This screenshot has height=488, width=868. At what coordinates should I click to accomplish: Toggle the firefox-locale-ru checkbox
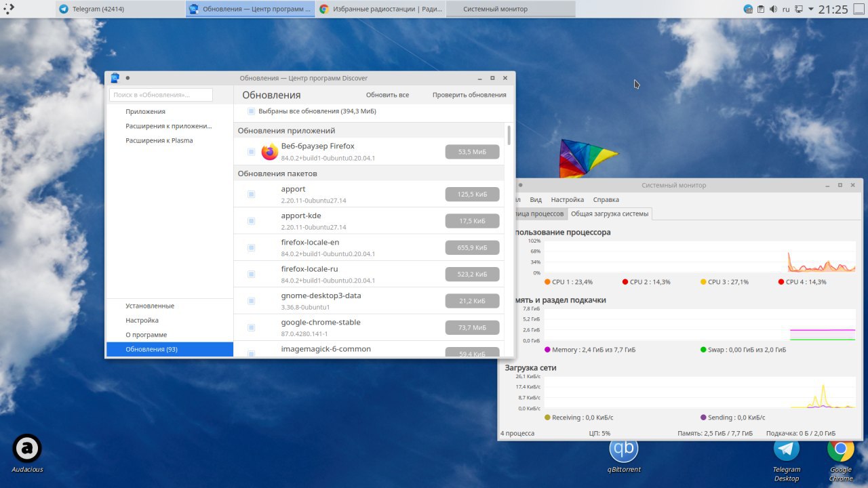coord(252,274)
